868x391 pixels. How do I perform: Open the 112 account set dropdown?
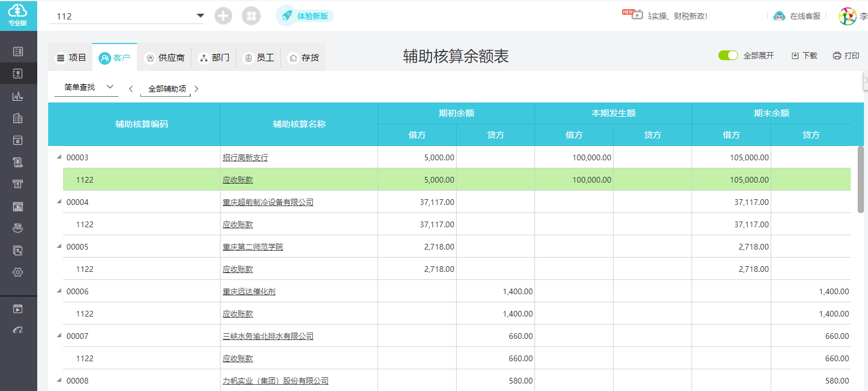[200, 15]
